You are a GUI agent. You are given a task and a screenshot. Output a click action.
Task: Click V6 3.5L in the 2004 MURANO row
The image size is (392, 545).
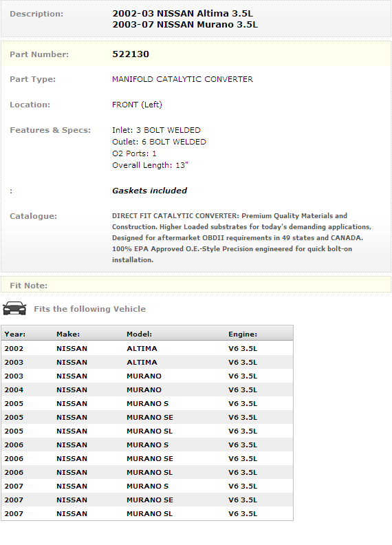[x=243, y=390]
